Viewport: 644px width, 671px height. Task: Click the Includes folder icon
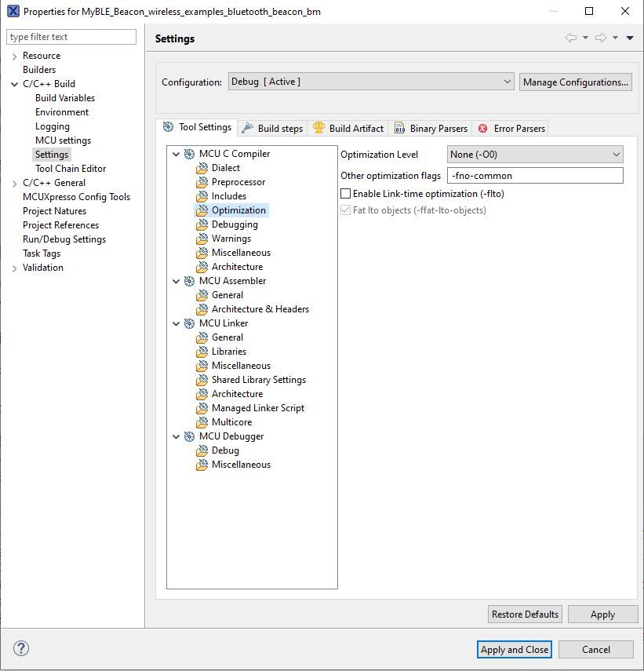202,196
